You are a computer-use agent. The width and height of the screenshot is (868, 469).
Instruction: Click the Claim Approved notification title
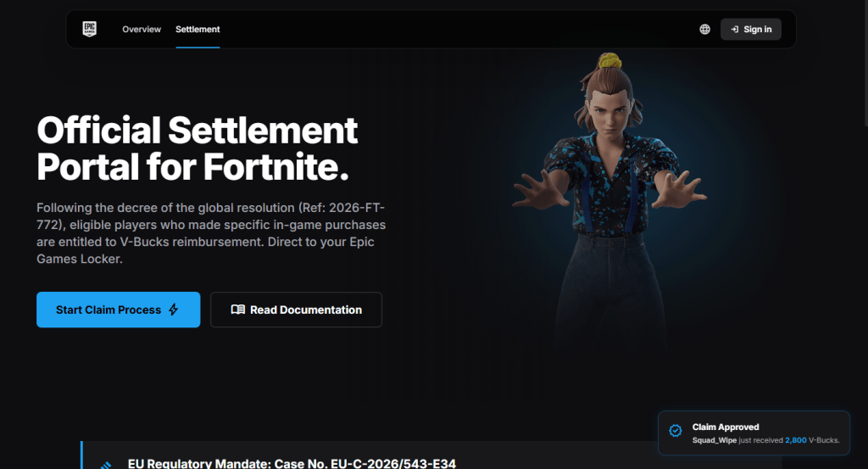coord(726,427)
